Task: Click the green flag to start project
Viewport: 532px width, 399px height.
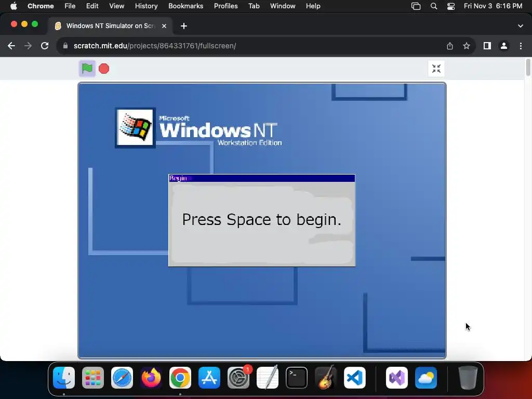Action: pos(87,69)
